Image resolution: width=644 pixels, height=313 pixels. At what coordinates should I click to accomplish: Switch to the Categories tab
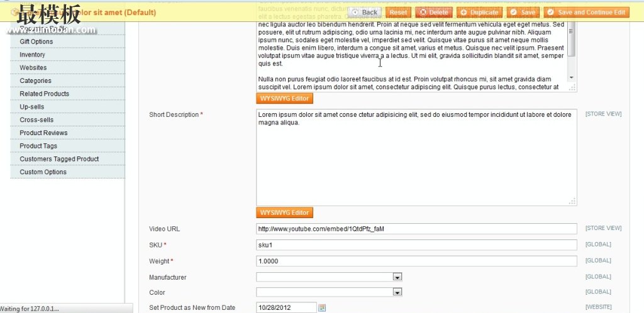click(35, 80)
